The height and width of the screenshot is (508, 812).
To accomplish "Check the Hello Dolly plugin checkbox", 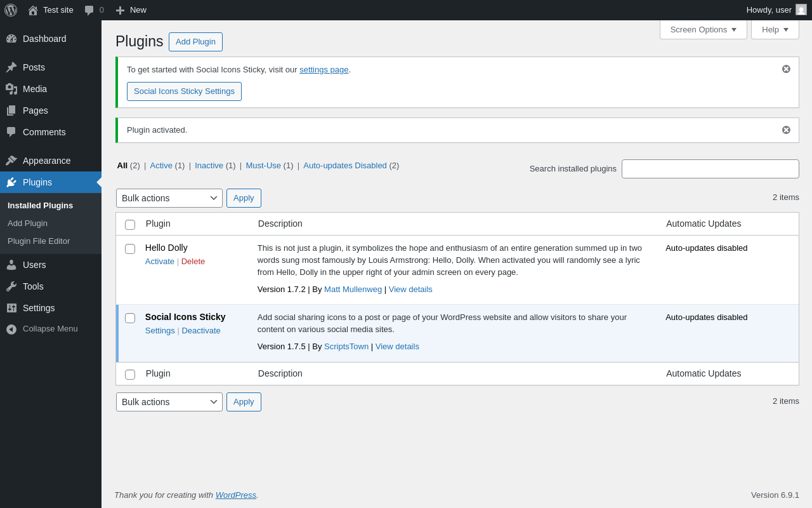I will (x=130, y=249).
